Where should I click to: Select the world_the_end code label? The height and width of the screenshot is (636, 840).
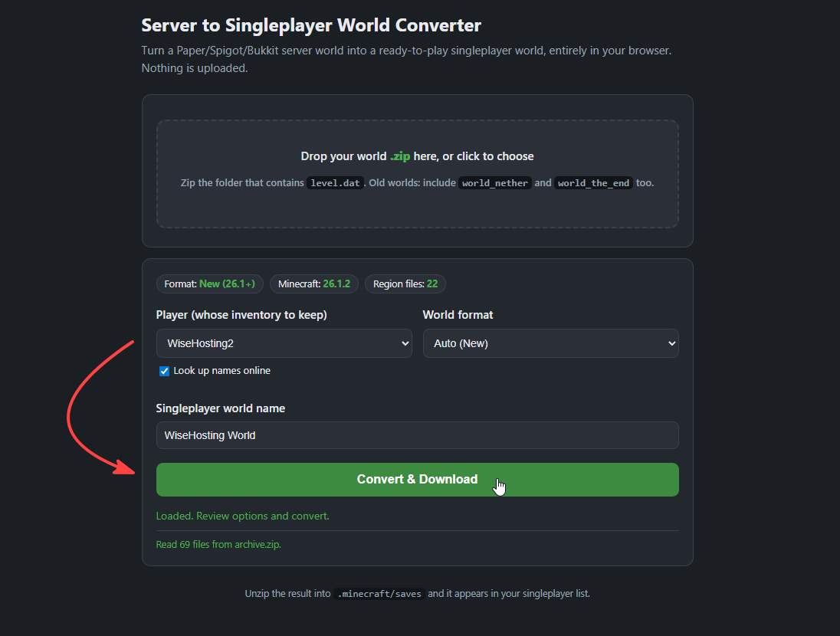click(x=593, y=183)
